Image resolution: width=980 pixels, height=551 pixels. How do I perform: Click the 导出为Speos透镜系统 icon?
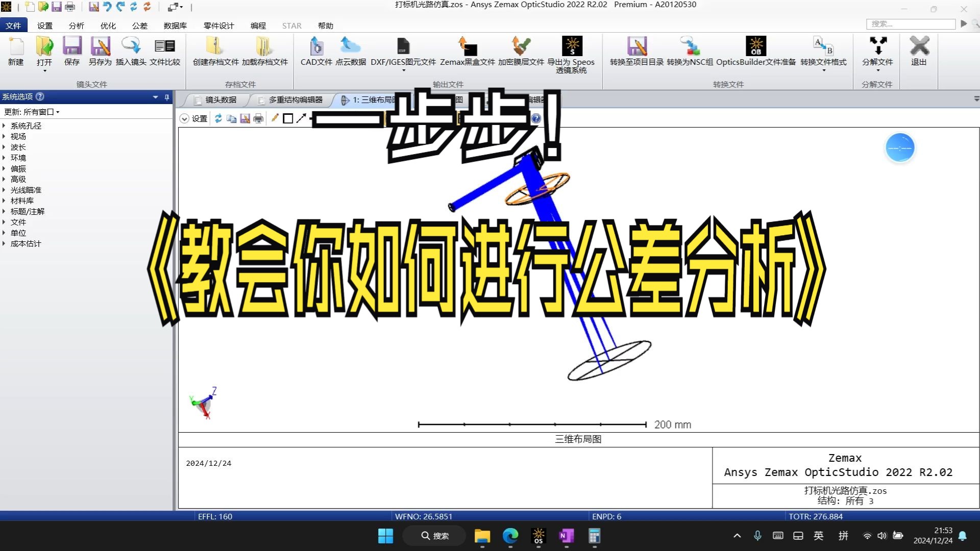point(573,54)
